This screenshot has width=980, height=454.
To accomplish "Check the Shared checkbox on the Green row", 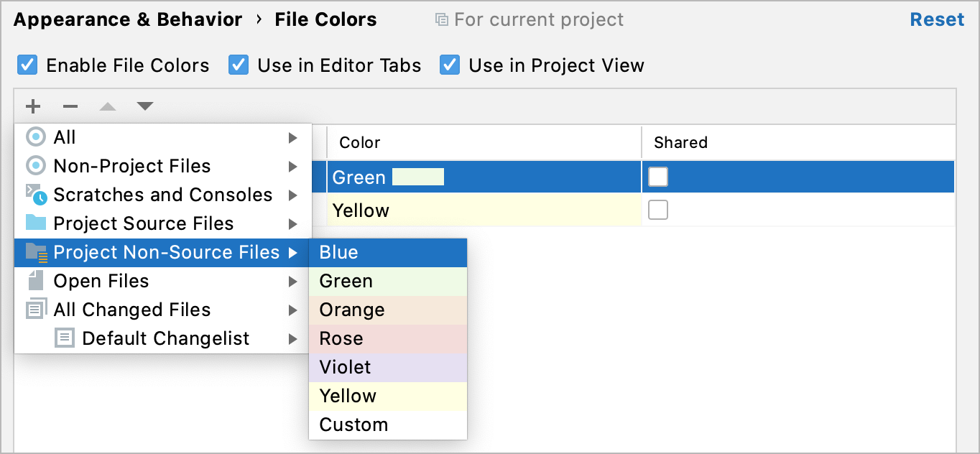I will tap(657, 177).
